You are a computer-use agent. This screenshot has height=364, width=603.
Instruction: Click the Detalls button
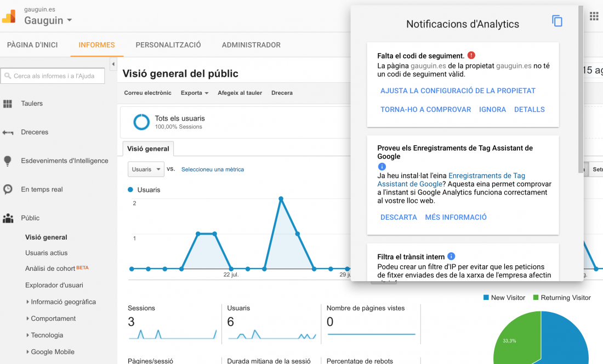point(530,110)
